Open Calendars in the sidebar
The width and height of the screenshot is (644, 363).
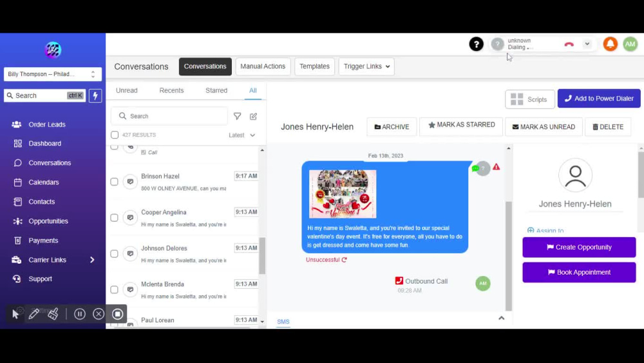(x=44, y=182)
